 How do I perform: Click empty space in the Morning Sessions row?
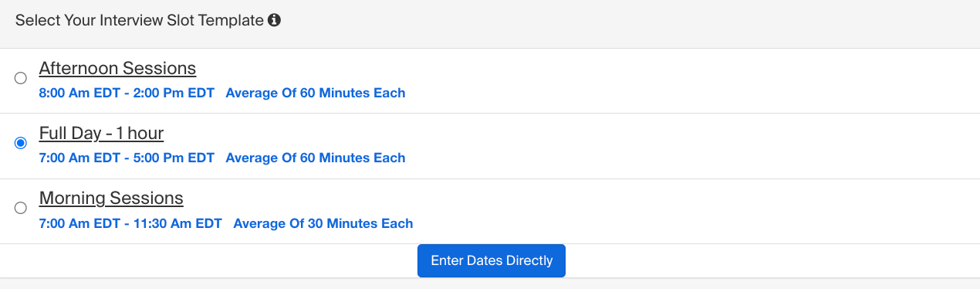[694, 211]
